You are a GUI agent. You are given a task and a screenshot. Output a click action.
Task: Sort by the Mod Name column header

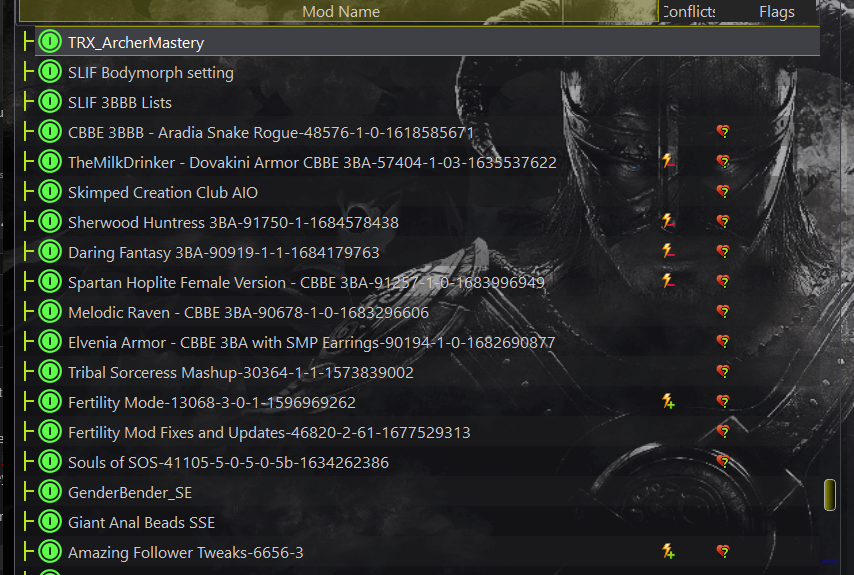click(341, 11)
